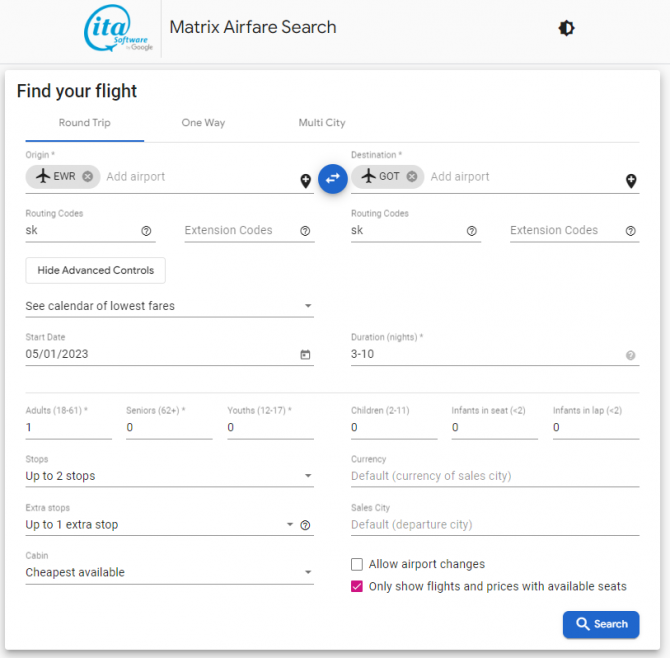Image resolution: width=670 pixels, height=658 pixels.
Task: Open the origin nearby airports location pin
Action: (306, 181)
